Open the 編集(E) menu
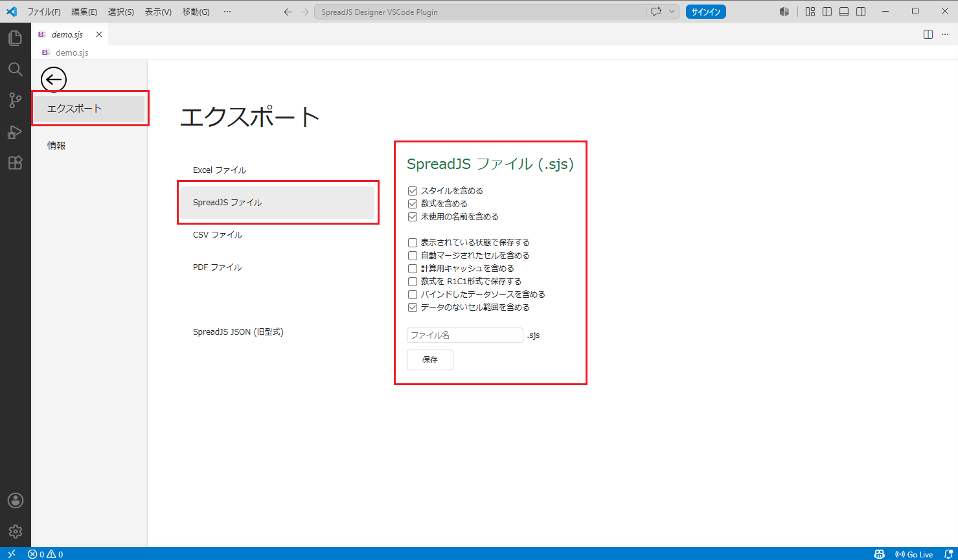The image size is (958, 560). (x=84, y=12)
